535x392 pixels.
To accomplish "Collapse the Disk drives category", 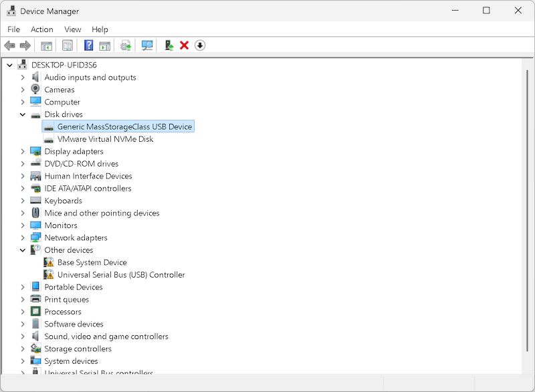I will [23, 114].
